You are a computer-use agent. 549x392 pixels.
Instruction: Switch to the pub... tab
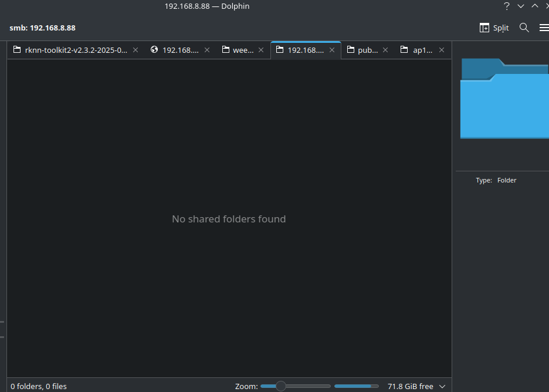pos(368,50)
